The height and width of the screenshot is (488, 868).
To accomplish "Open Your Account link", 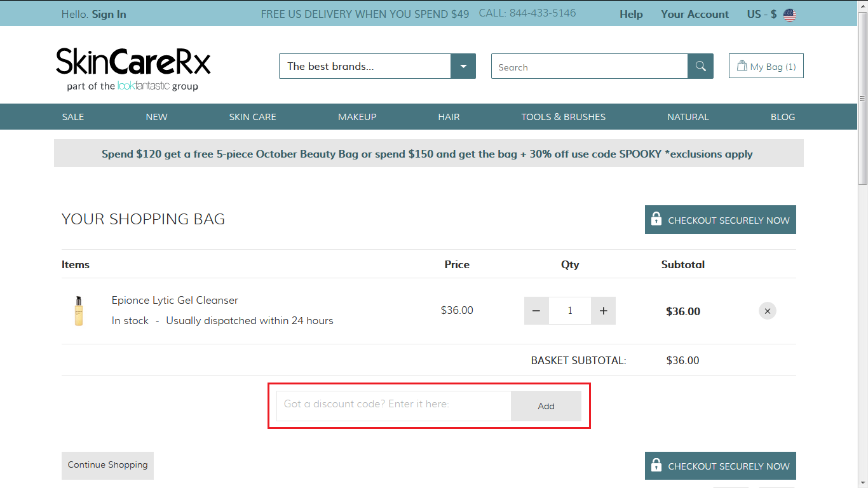I will coord(695,15).
